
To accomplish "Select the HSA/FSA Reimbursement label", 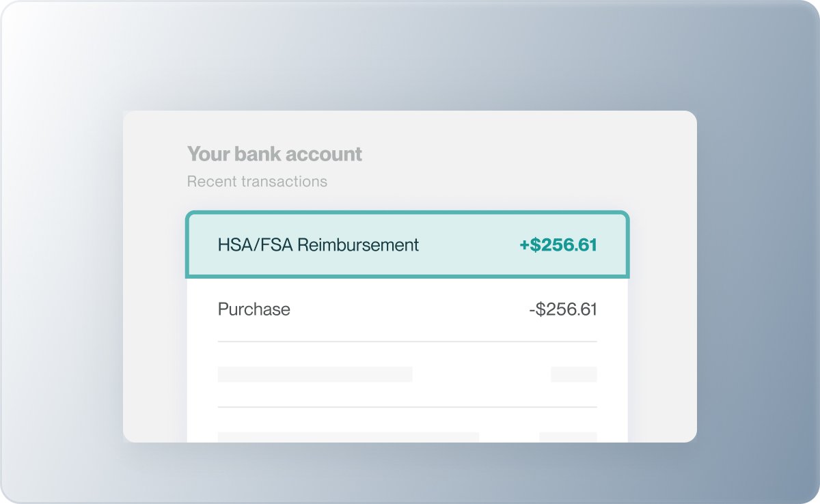I will coord(318,244).
